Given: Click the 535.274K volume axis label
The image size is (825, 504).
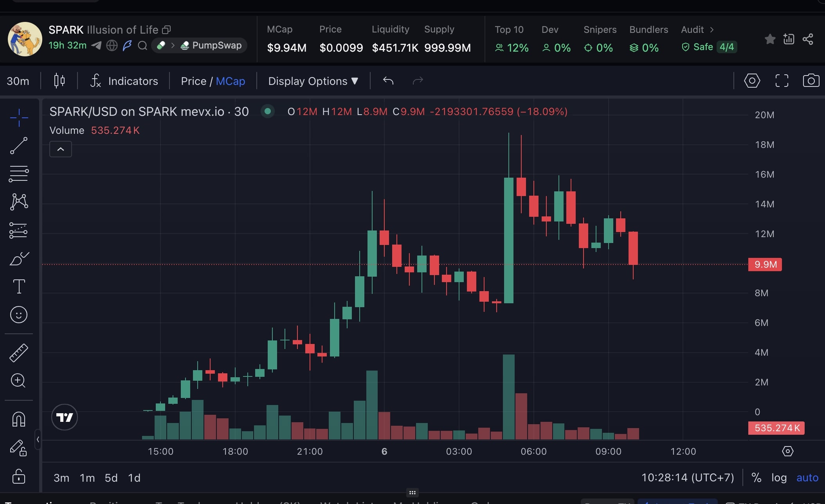Looking at the screenshot, I should click(776, 428).
